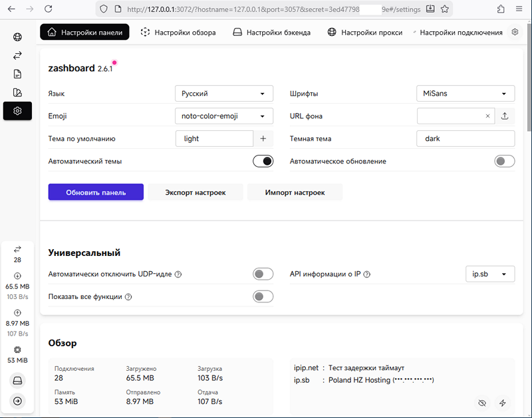Click the plus icon beside the light theme
The width and height of the screenshot is (532, 418).
(263, 139)
